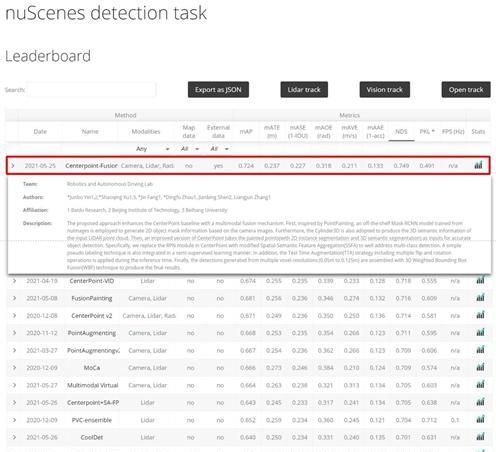
Task: Open stats chart icon for CoolDet row
Action: pos(480,437)
